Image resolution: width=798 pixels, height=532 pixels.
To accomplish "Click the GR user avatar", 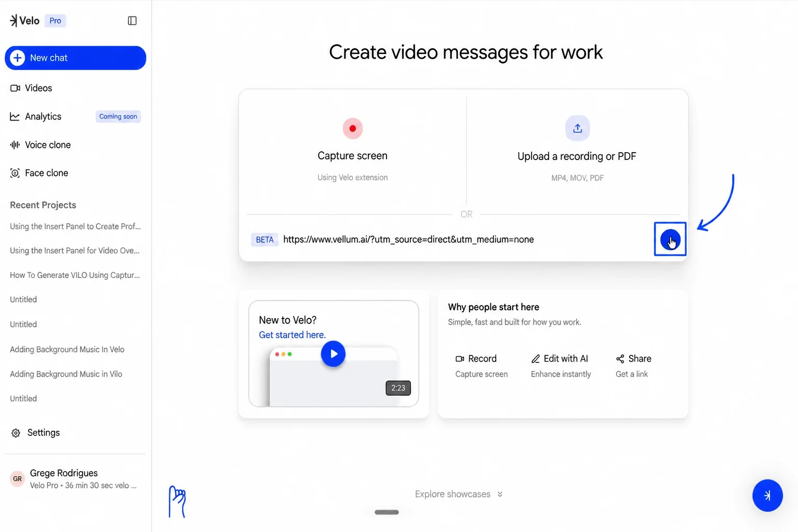I will click(17, 478).
